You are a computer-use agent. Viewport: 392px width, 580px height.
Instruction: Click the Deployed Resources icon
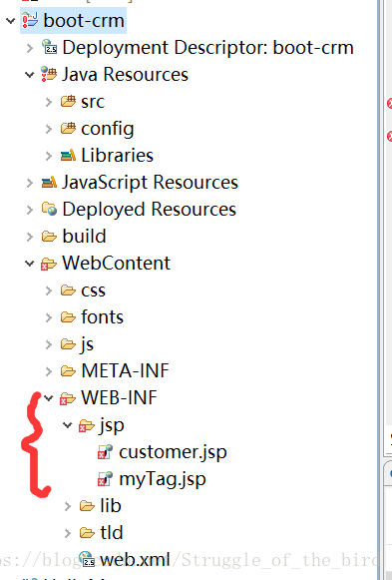49,209
